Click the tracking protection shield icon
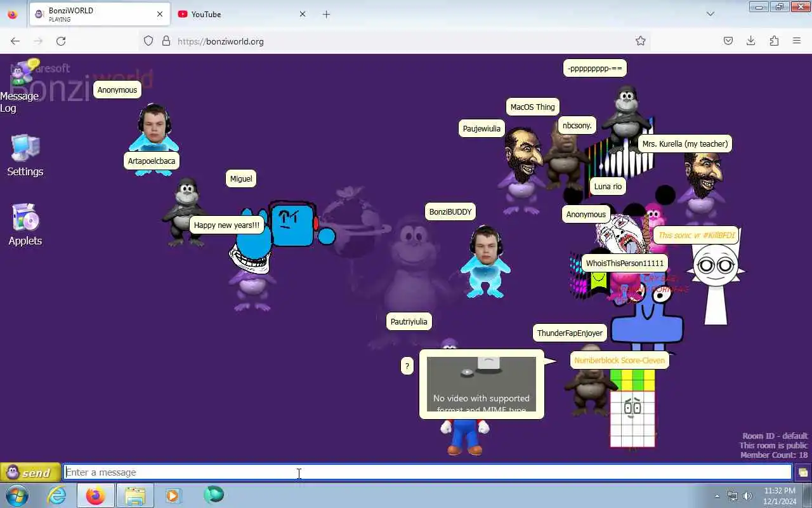The width and height of the screenshot is (812, 508). 148,41
